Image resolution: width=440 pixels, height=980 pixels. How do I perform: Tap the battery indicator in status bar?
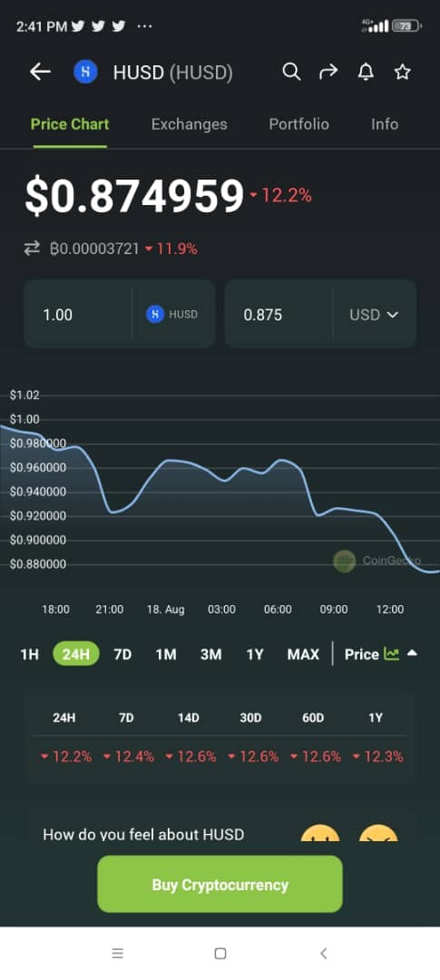(x=406, y=26)
